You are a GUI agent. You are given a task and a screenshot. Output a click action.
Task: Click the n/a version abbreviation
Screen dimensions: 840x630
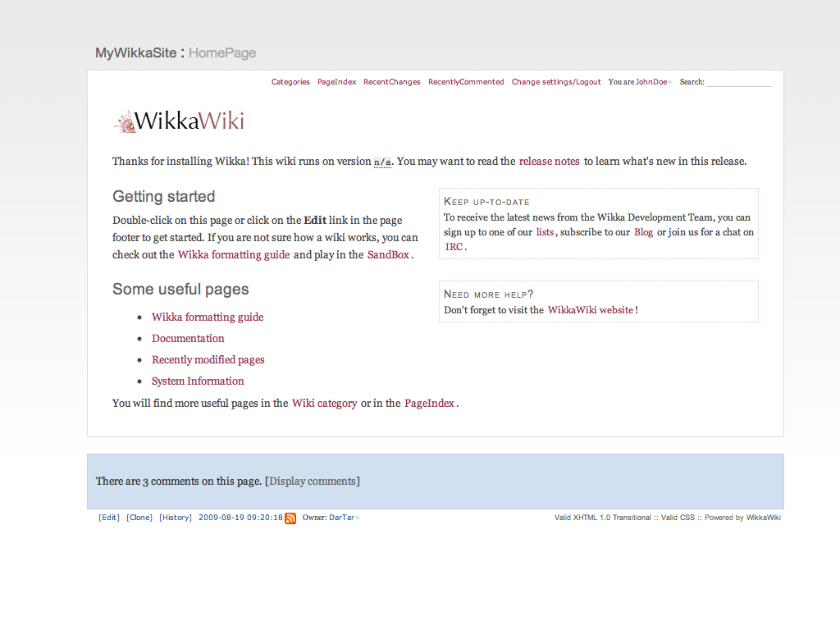(382, 162)
